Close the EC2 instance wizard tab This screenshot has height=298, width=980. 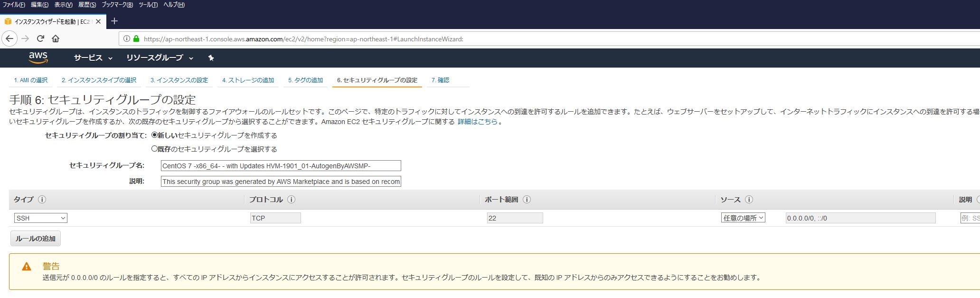[x=98, y=21]
